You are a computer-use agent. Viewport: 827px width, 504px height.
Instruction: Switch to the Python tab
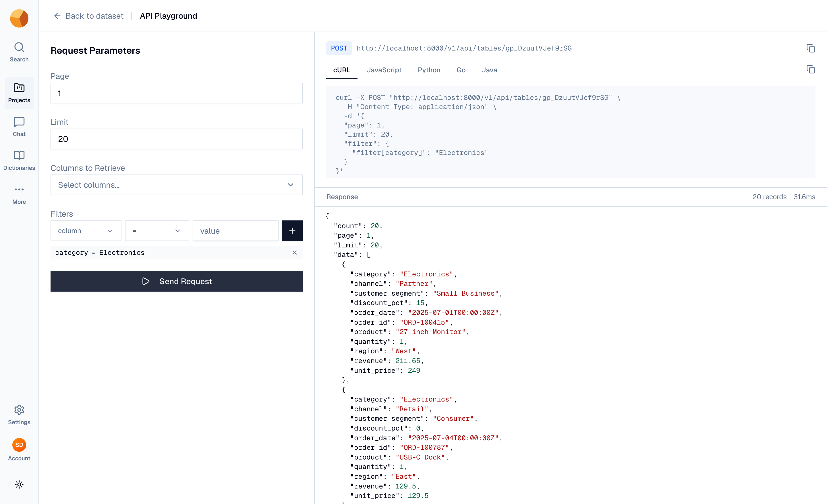tap(429, 70)
